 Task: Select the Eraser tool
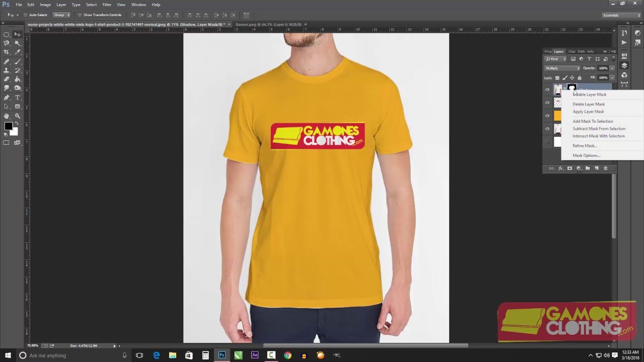click(7, 79)
